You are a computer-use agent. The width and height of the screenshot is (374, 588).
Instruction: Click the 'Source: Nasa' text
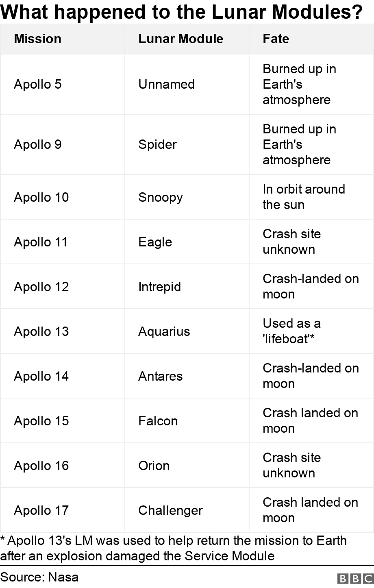[39, 577]
